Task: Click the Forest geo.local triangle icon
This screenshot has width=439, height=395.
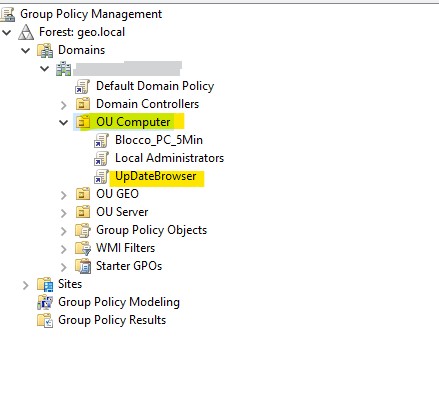Action: click(x=26, y=32)
